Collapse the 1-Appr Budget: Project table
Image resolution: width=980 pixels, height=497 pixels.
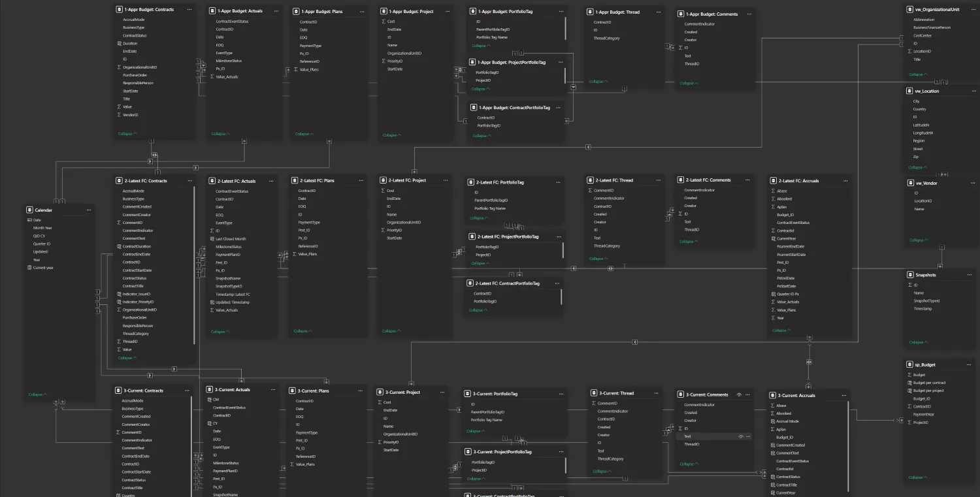[391, 135]
